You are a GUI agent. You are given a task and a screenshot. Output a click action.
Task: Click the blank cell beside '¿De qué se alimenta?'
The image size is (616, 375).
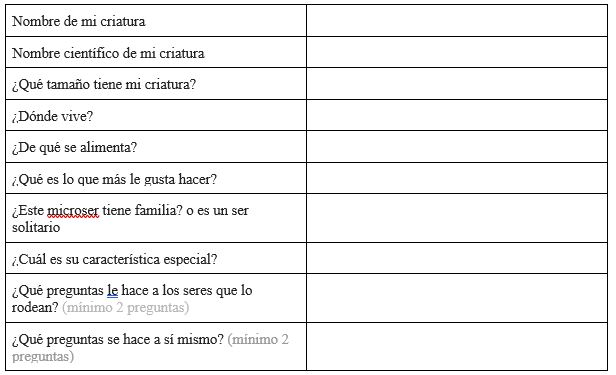[x=457, y=147]
